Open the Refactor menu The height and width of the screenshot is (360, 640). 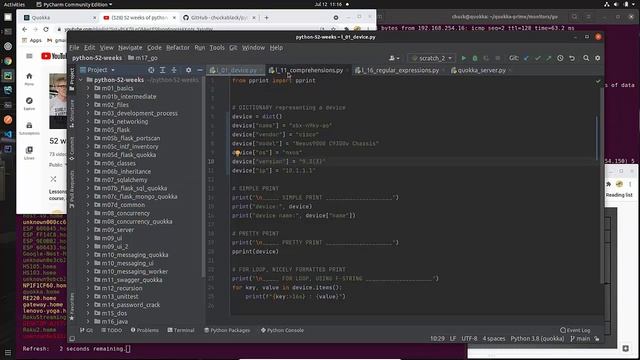click(x=178, y=48)
